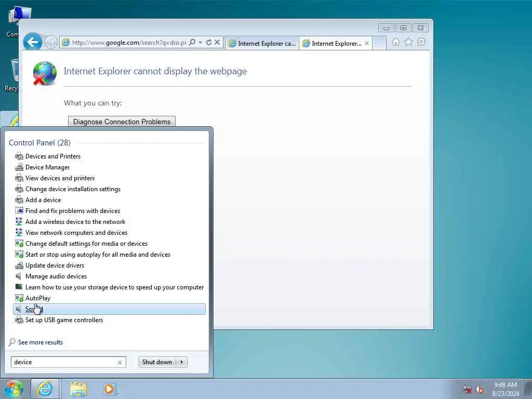Open Windows Explorer folder icon on taskbar
Image resolution: width=532 pixels, height=399 pixels.
pyautogui.click(x=79, y=389)
